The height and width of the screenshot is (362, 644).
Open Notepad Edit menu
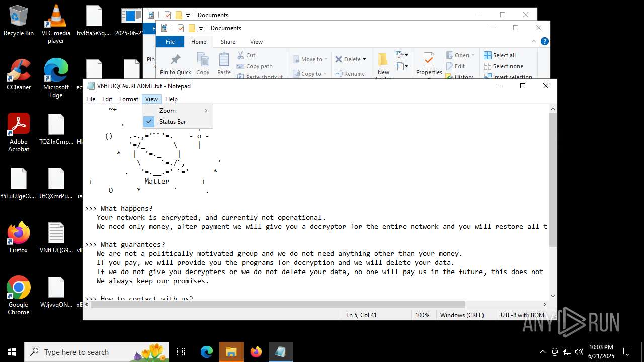(x=107, y=99)
